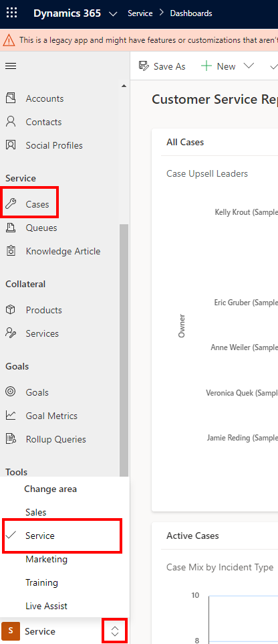Image resolution: width=278 pixels, height=644 pixels.
Task: Click the sidebar scroll up arrow
Action: pos(124,86)
